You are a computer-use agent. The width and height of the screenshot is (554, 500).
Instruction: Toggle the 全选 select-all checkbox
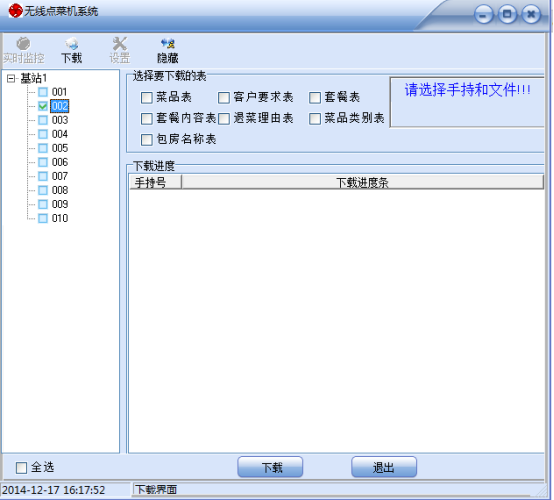pos(22,467)
